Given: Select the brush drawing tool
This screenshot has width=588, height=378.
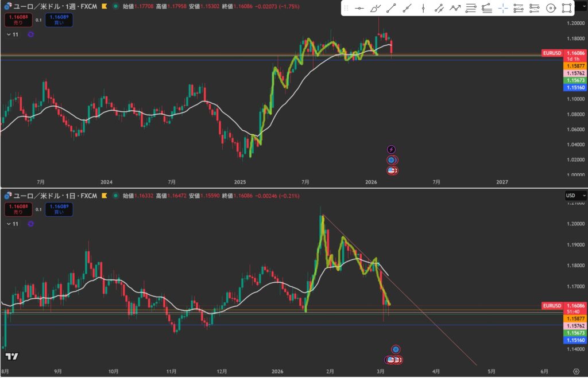Looking at the screenshot, I should [375, 8].
